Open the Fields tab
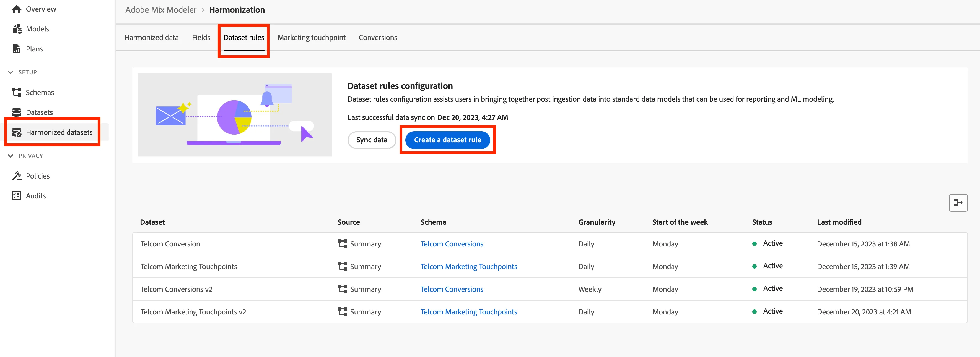The image size is (980, 357). [201, 38]
